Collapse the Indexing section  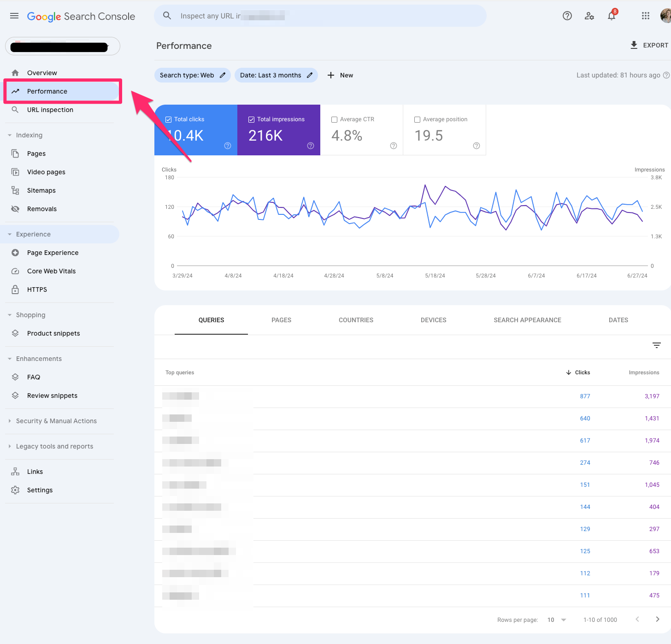10,135
